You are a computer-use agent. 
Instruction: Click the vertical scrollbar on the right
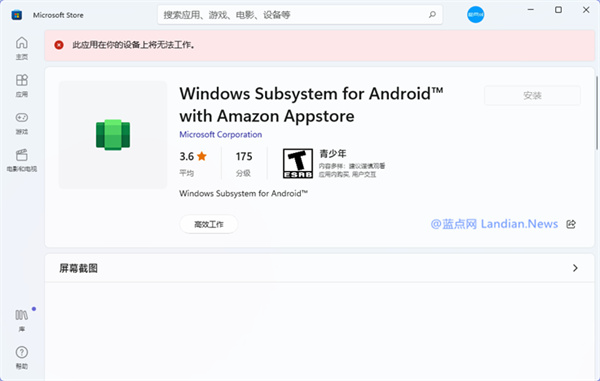point(597,113)
